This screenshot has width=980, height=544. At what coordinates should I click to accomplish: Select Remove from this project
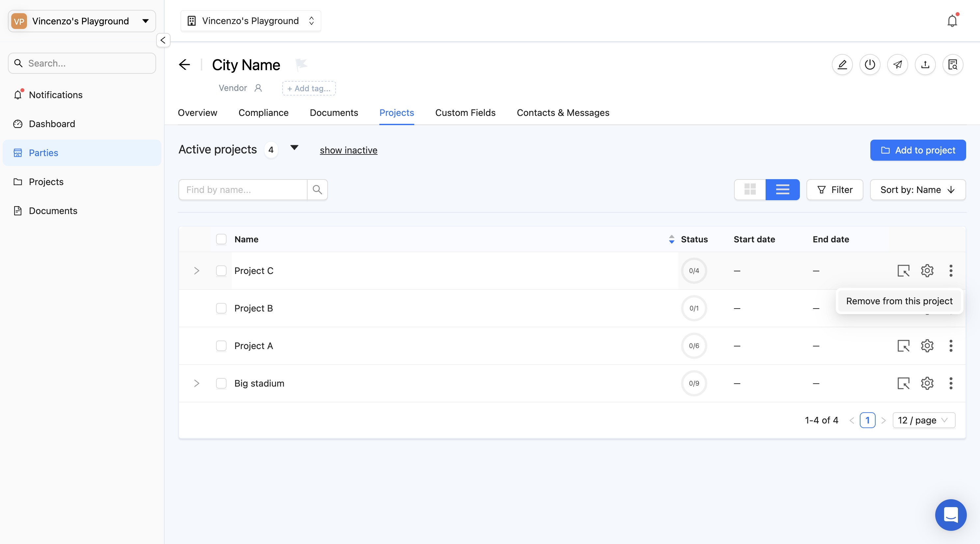(x=899, y=301)
